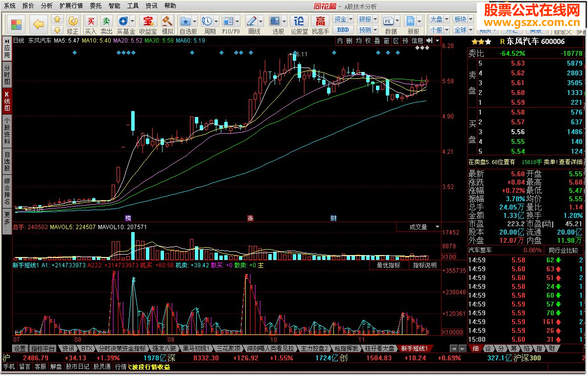Click the 设置 button at chart bottom
The width and height of the screenshot is (588, 376).
click(20, 349)
